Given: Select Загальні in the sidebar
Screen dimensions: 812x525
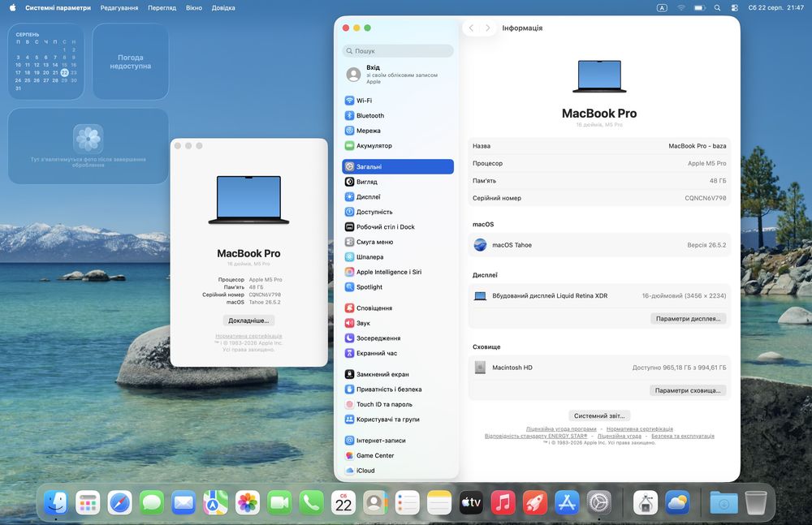Looking at the screenshot, I should click(398, 166).
